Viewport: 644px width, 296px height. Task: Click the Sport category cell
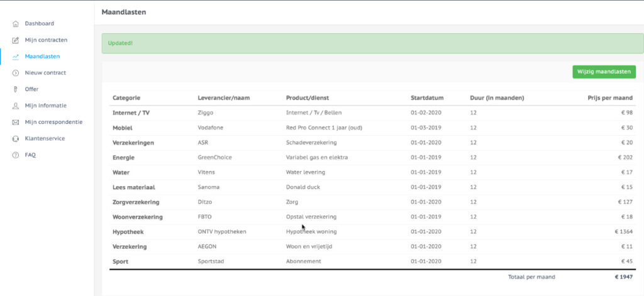pos(120,261)
